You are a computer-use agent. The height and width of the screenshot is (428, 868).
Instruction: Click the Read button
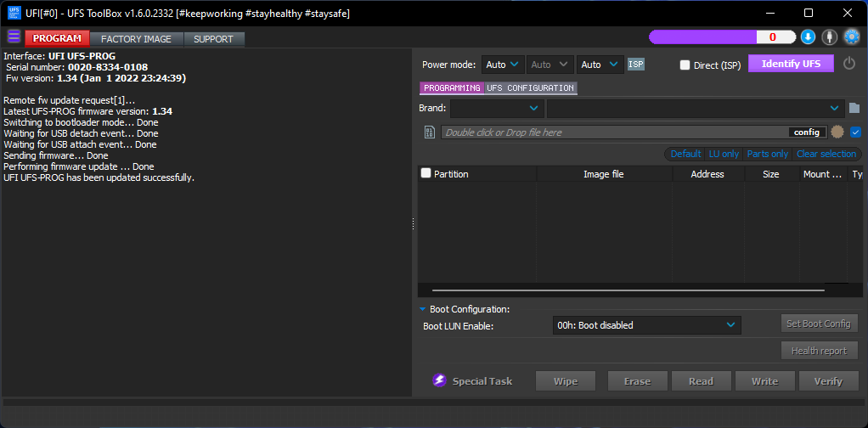[x=702, y=381]
